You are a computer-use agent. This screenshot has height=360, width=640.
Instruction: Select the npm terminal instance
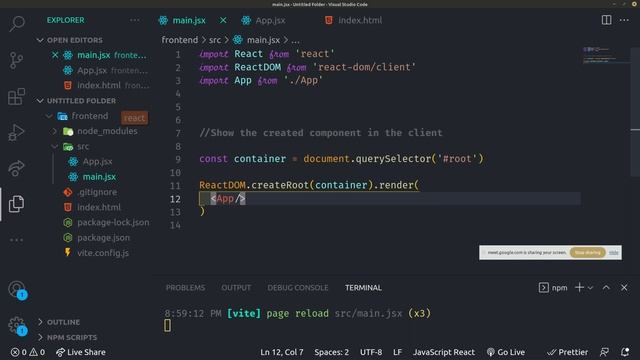pos(553,287)
